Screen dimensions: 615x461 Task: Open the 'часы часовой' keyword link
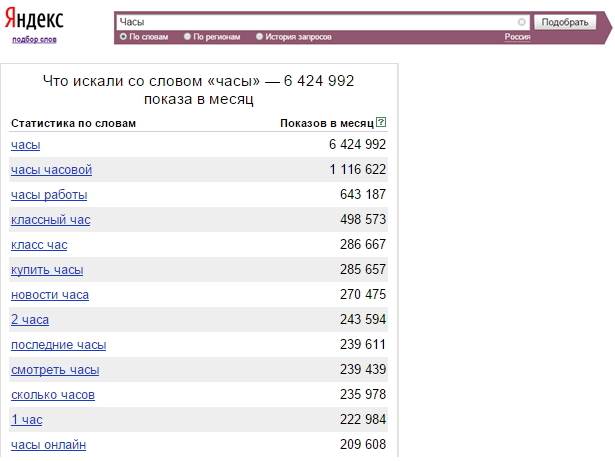coord(51,170)
